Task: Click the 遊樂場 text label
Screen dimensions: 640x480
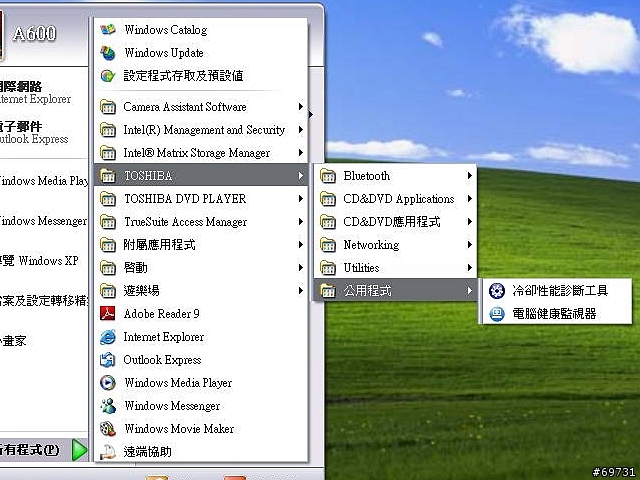Action: click(x=141, y=291)
